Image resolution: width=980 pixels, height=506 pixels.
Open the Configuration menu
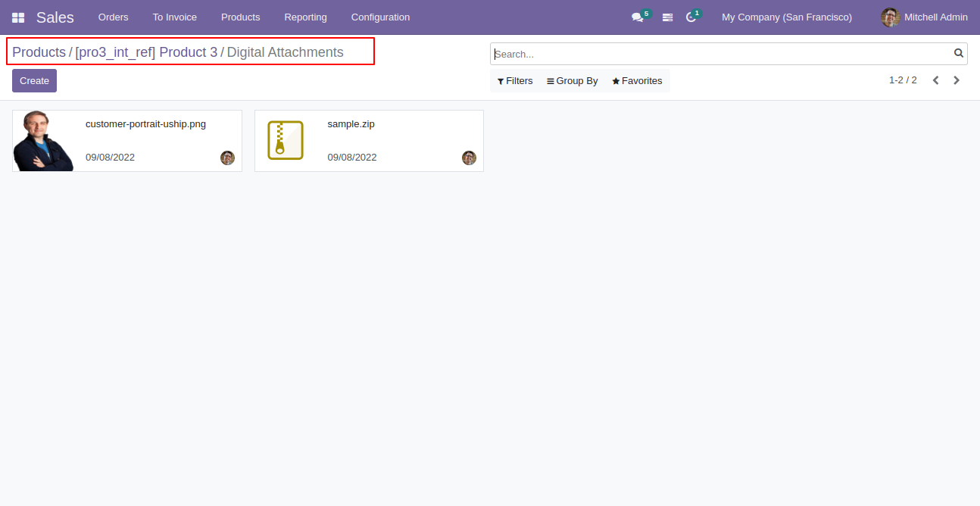point(380,17)
